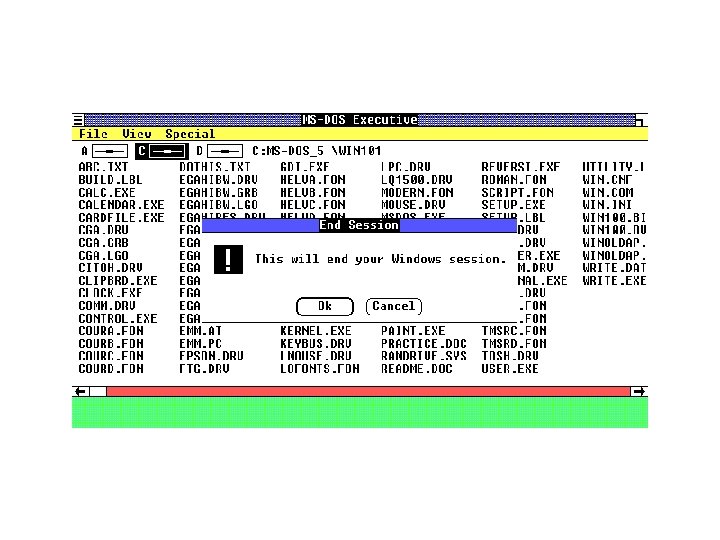Select file PRACTICE.DOC
This screenshot has height=540, width=720.
tap(424, 344)
